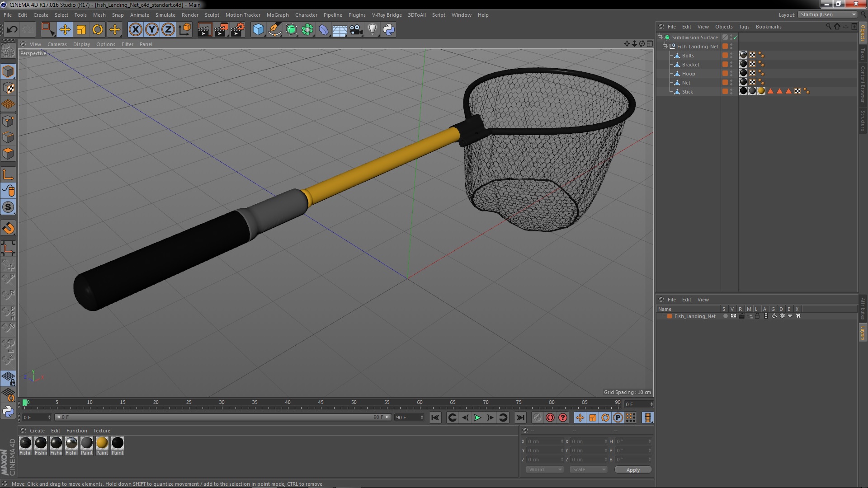Select the yellow Paint material swatch
Image resolution: width=868 pixels, height=488 pixels.
click(x=102, y=443)
